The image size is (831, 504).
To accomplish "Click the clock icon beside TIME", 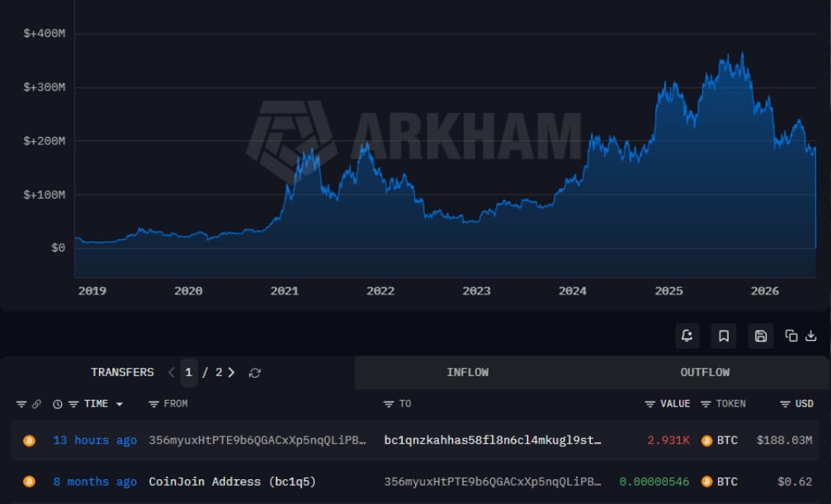I will point(57,404).
